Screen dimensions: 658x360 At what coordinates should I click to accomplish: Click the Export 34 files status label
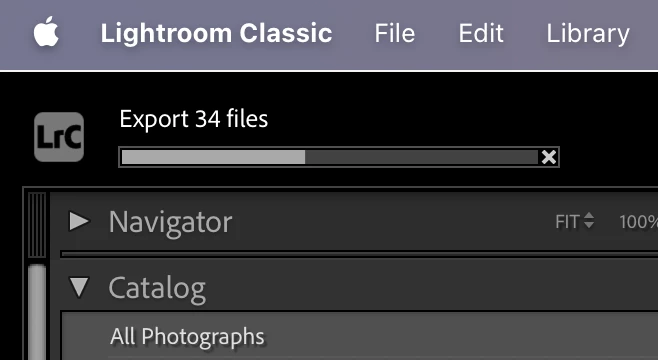point(193,119)
